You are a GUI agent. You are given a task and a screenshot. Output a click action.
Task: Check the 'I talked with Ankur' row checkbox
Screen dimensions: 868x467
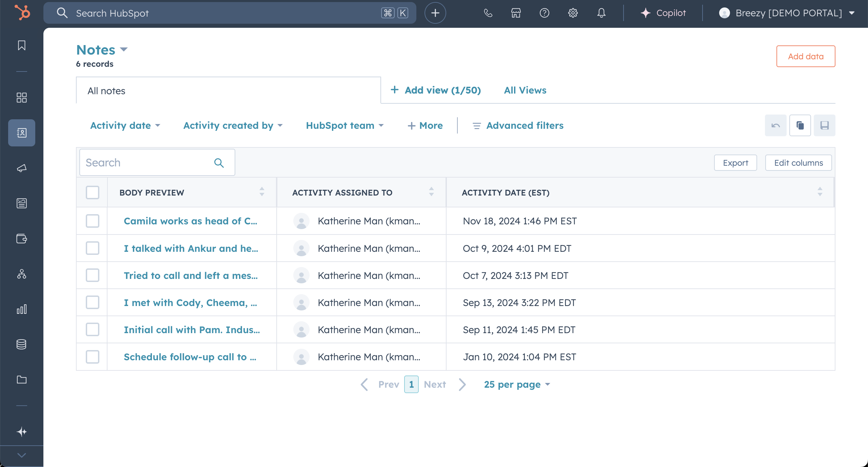tap(92, 248)
